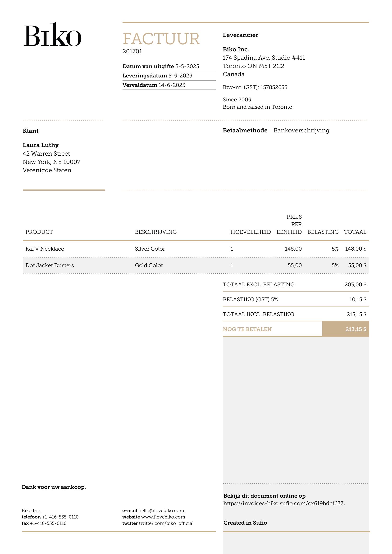Click the hello@ilovebiko.com email address
Screen dimensions: 392x554
click(x=161, y=511)
